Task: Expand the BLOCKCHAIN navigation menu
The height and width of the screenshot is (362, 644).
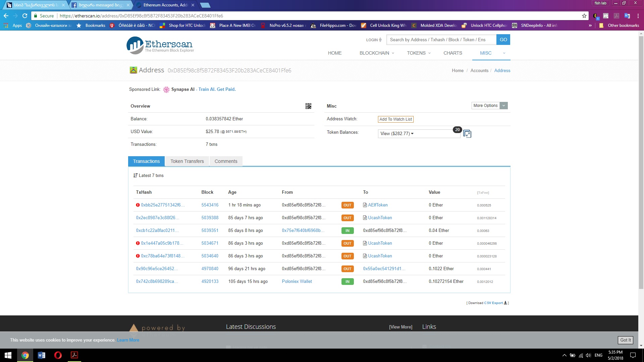Action: pyautogui.click(x=377, y=53)
